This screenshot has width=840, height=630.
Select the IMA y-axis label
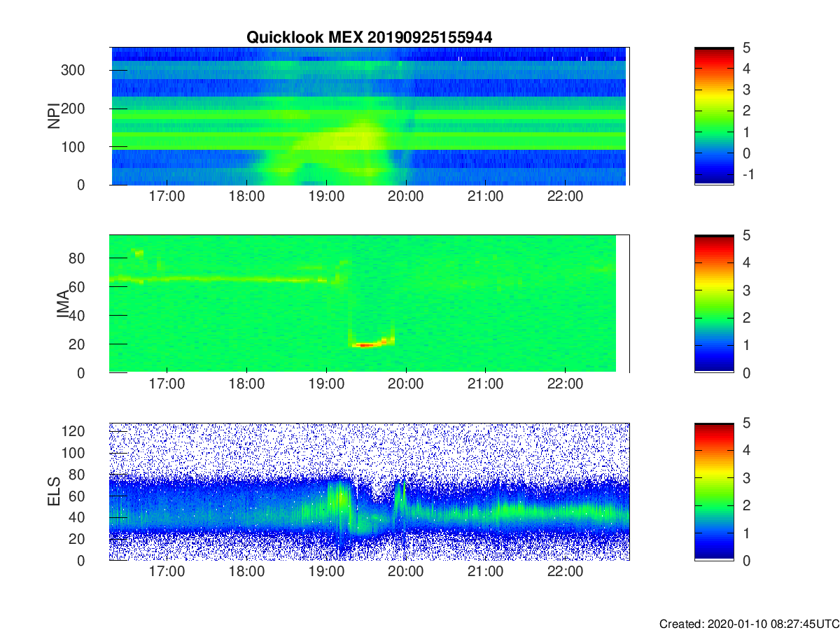pyautogui.click(x=63, y=304)
